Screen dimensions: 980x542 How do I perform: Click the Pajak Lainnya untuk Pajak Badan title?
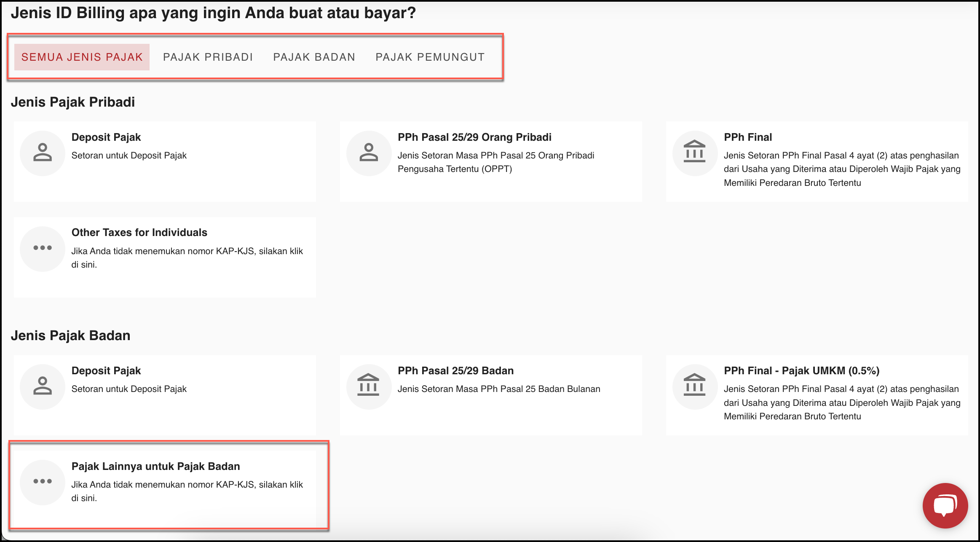tap(155, 467)
